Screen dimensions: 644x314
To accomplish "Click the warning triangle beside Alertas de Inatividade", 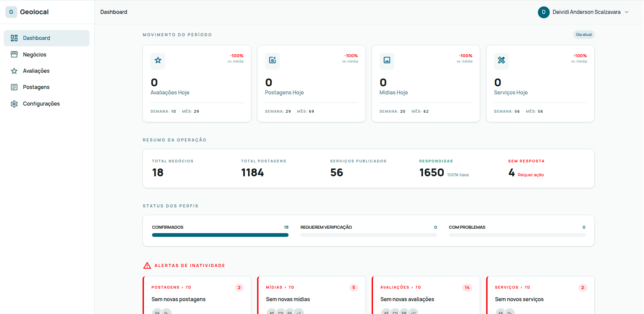I will pos(147,266).
